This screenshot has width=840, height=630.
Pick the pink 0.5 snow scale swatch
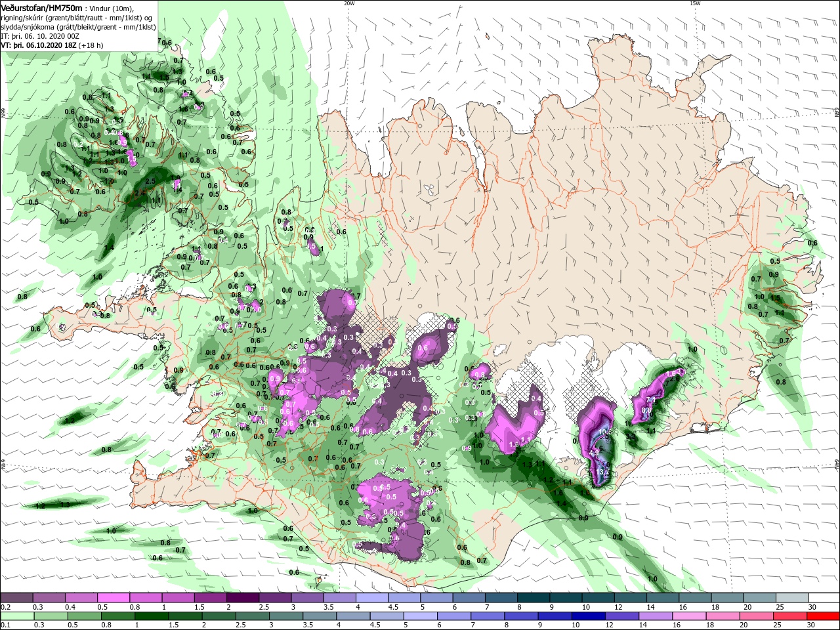[x=113, y=598]
